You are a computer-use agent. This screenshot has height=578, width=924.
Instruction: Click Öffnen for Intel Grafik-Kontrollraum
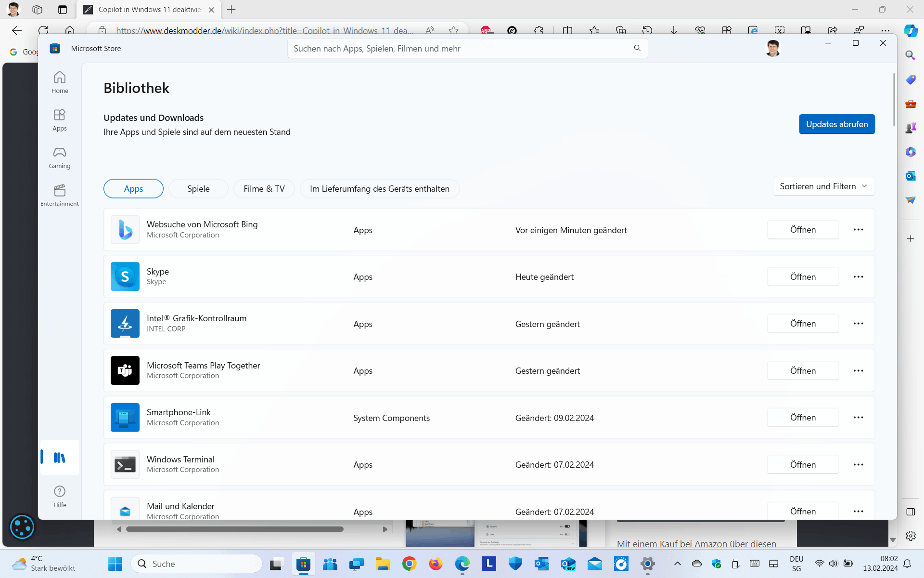coord(803,324)
